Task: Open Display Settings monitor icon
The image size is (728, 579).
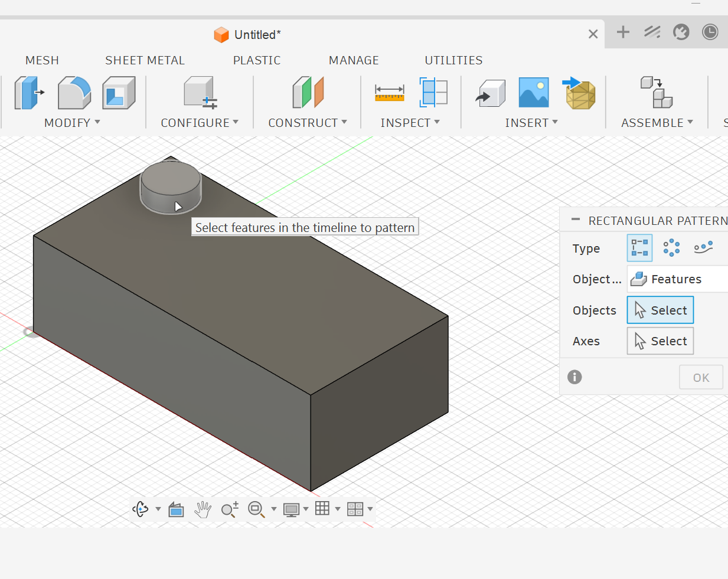Action: click(x=292, y=509)
